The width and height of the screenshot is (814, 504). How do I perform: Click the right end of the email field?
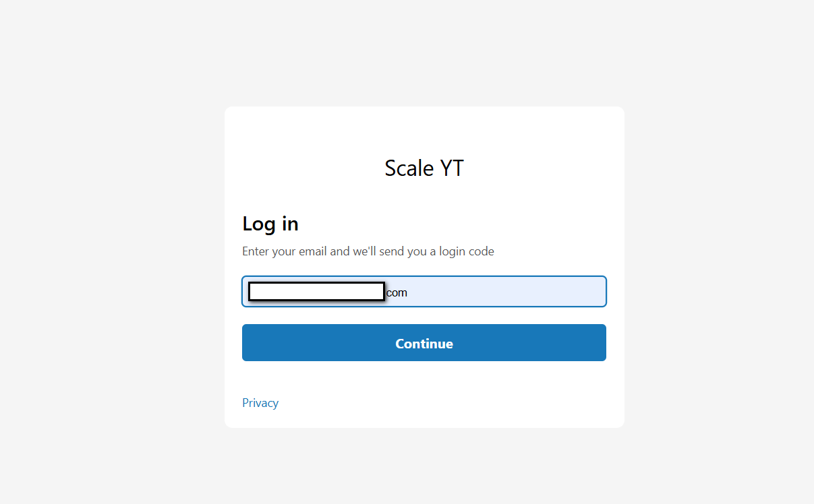click(587, 292)
